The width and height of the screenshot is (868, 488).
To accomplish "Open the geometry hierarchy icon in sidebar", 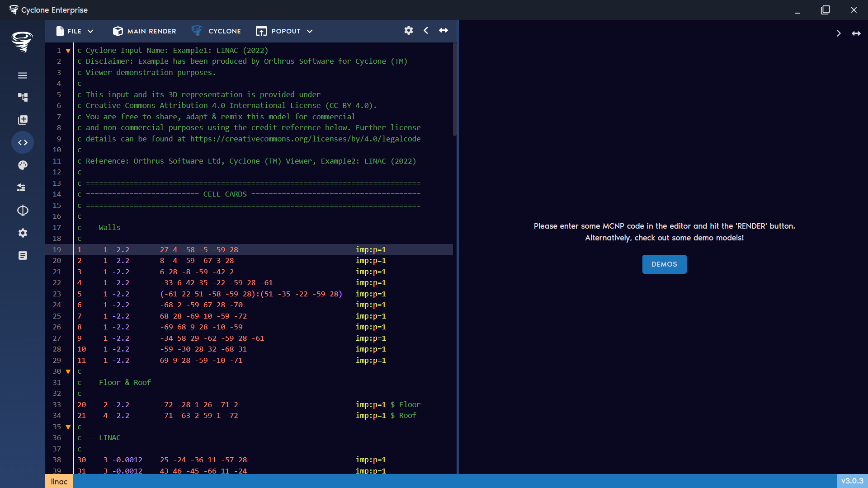I will pos(23,97).
